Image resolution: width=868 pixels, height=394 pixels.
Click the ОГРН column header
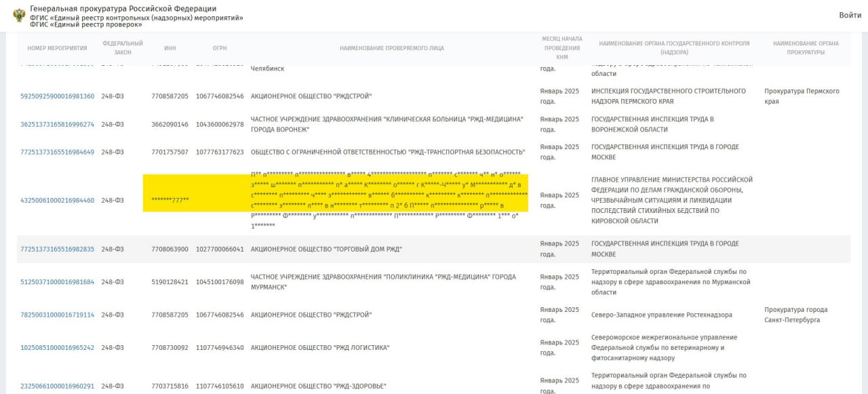coord(220,48)
